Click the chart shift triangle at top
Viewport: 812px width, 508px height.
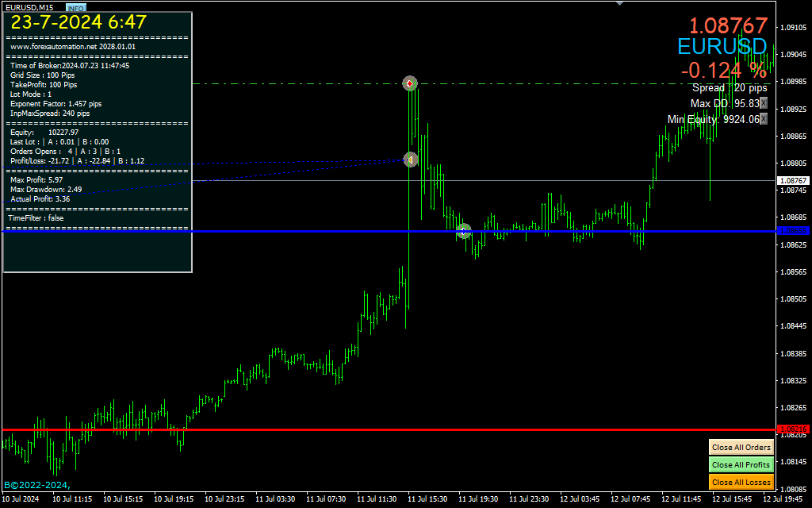619,3
